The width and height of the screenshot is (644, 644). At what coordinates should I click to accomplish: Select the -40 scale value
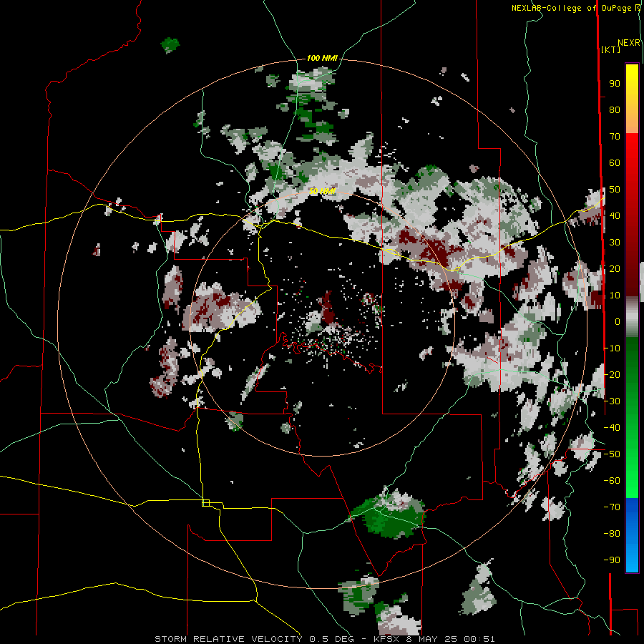[612, 428]
